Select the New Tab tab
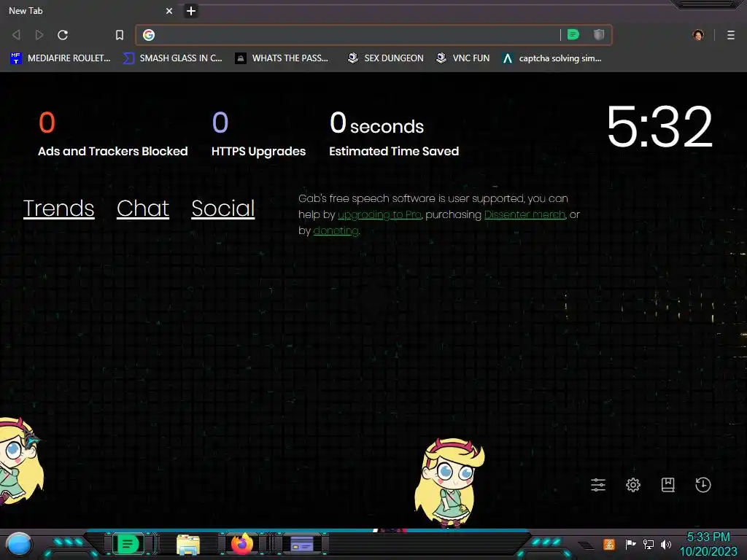Image resolution: width=747 pixels, height=560 pixels. (x=88, y=10)
